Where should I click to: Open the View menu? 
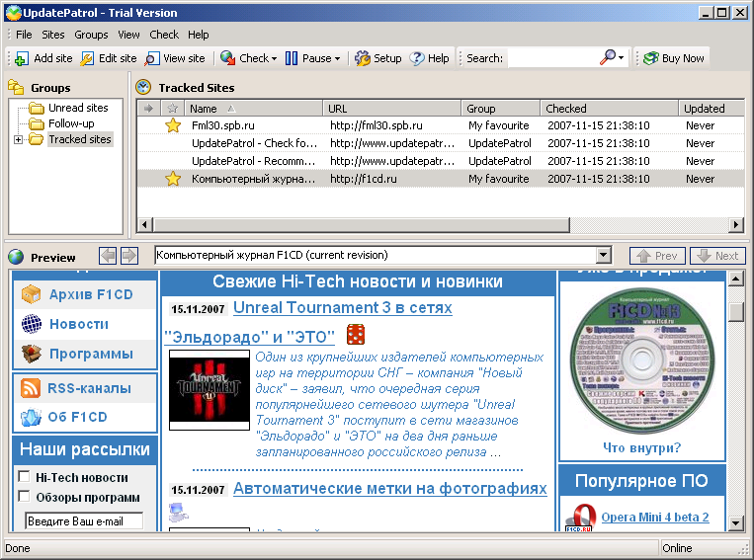point(128,35)
